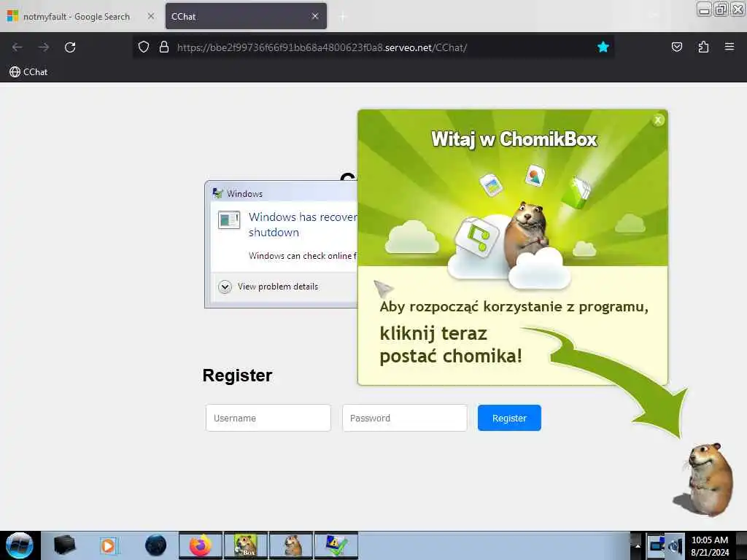
Task: Open the black box taskbar icon
Action: 64,545
